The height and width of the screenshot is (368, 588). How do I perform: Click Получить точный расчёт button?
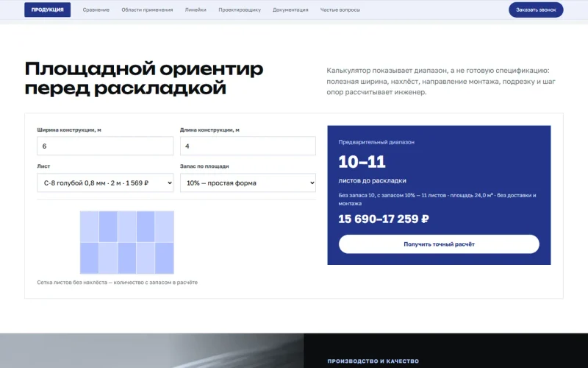(439, 244)
